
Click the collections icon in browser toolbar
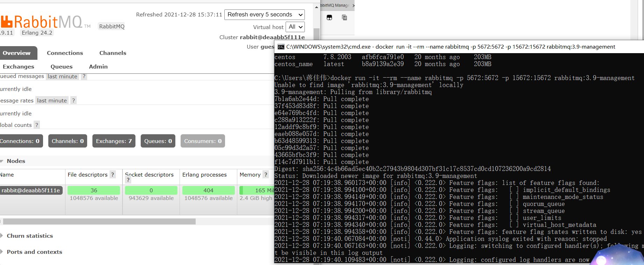(x=344, y=17)
